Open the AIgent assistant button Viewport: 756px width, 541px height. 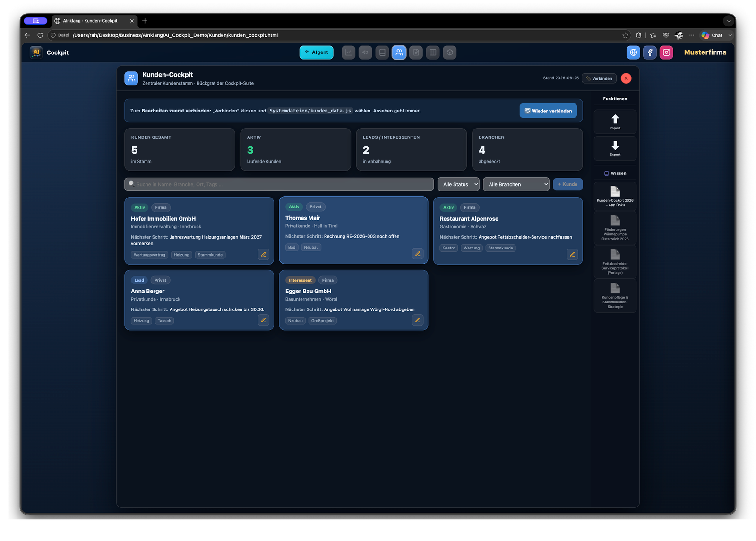point(316,52)
